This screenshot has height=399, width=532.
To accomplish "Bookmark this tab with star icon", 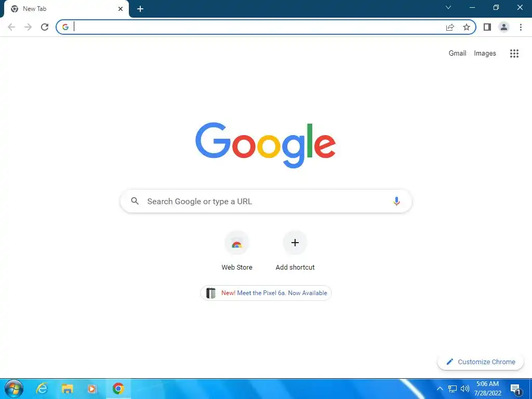I will click(467, 27).
